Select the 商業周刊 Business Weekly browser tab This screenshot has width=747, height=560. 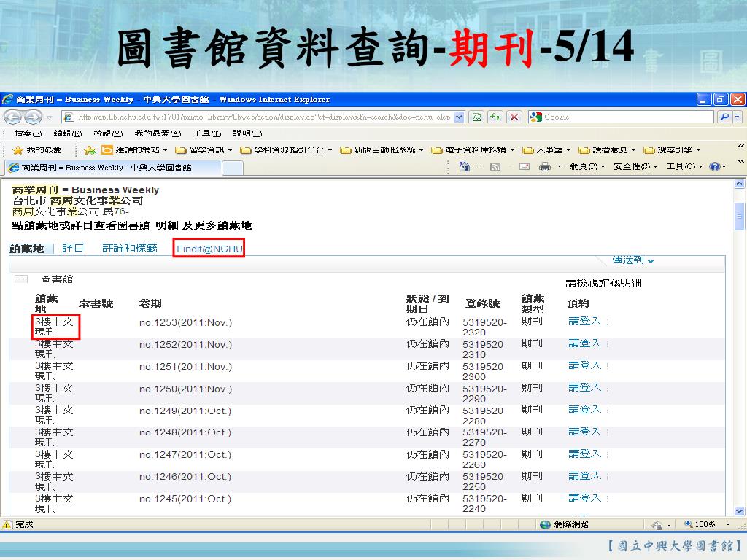coord(113,168)
